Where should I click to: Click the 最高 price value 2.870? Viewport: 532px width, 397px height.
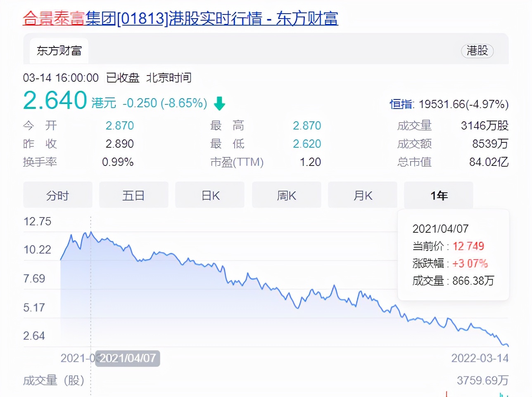[x=307, y=125]
